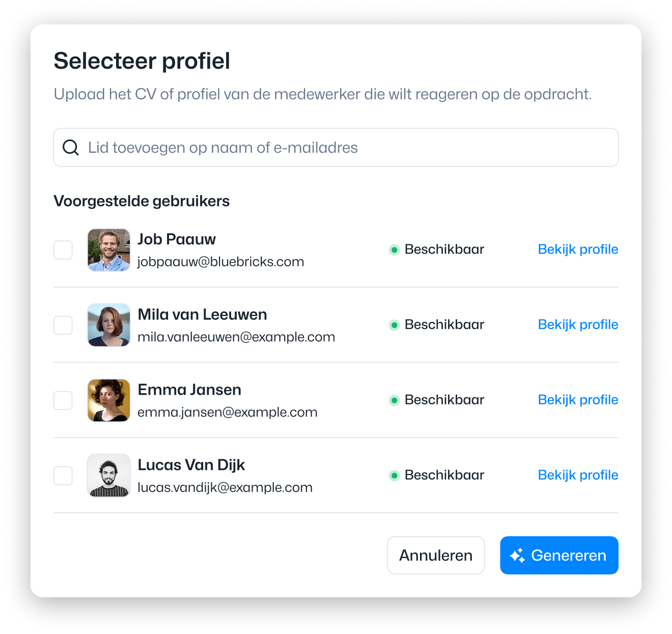Enable the Lucas Van Dijk checkbox
The width and height of the screenshot is (672, 634).
tap(63, 476)
